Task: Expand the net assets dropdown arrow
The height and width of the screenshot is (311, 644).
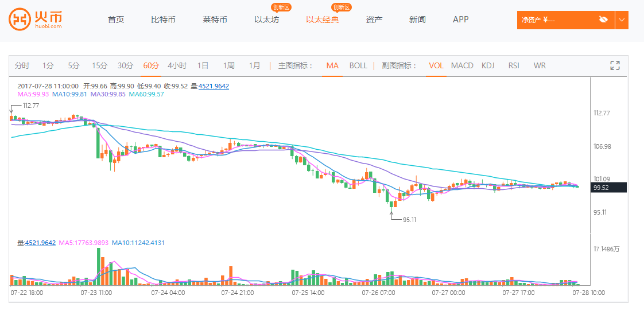Action: pos(622,20)
